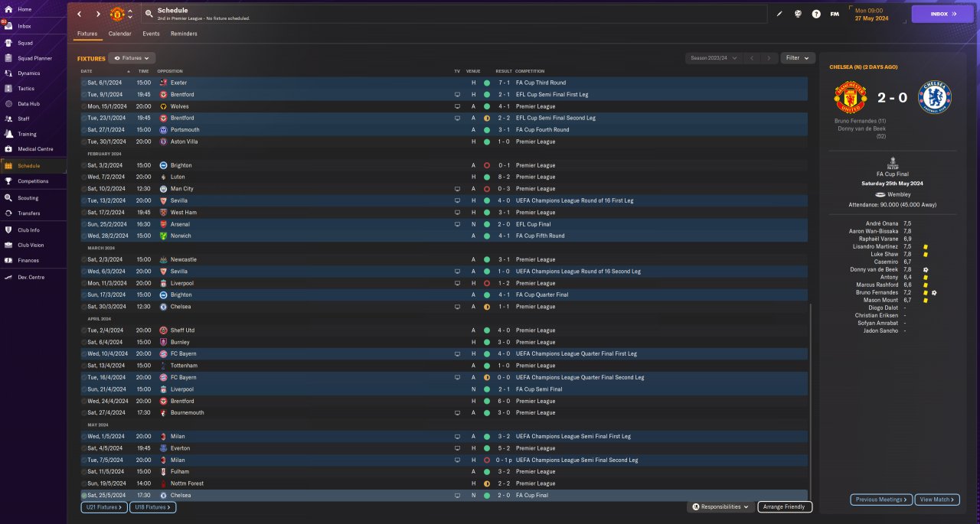Open Club Info in sidebar
This screenshot has height=524, width=980.
(x=28, y=229)
